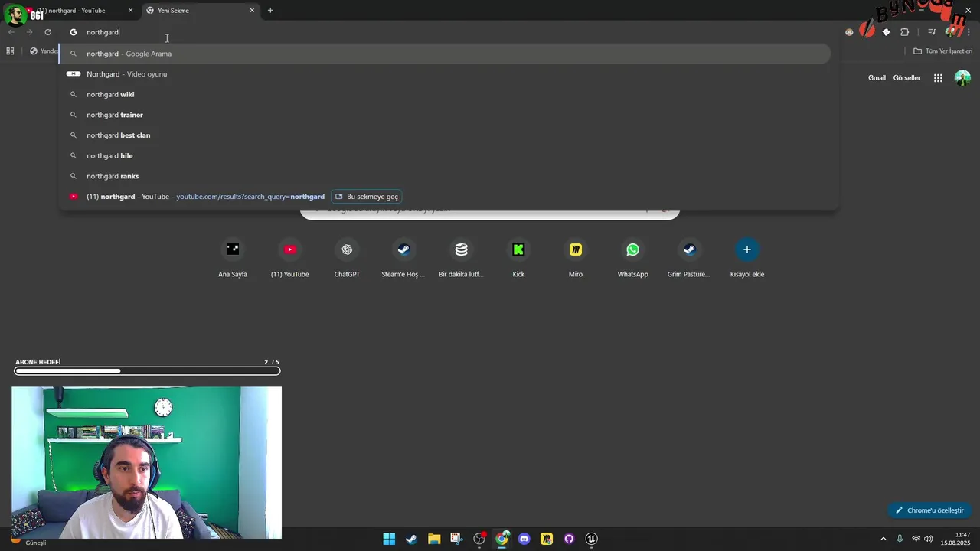Close the Yeni Sekme tab
The width and height of the screenshot is (980, 551).
[x=252, y=11]
